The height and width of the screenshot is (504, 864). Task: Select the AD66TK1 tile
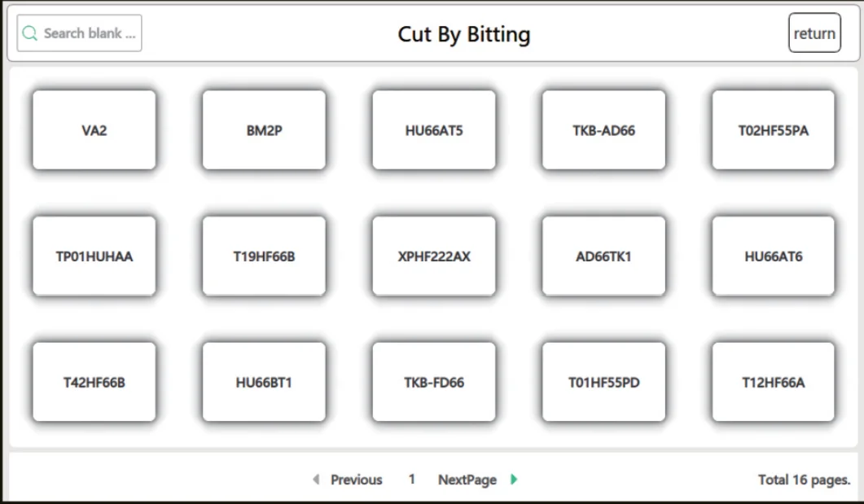[x=603, y=256]
